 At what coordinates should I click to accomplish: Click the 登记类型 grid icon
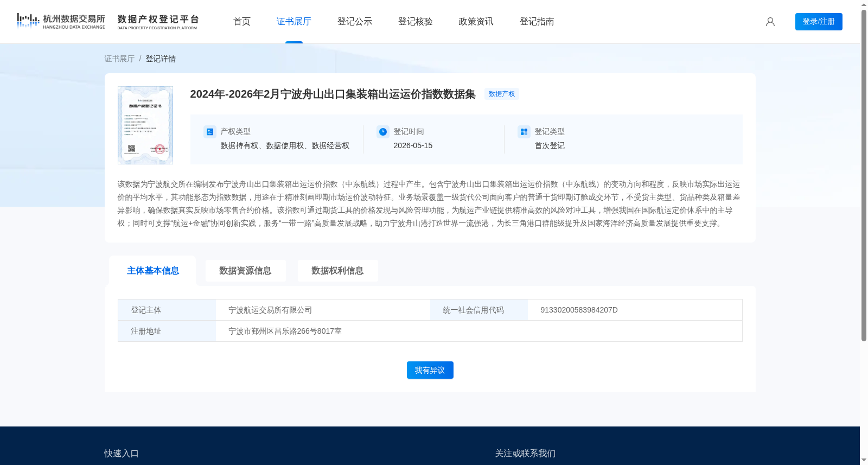524,131
